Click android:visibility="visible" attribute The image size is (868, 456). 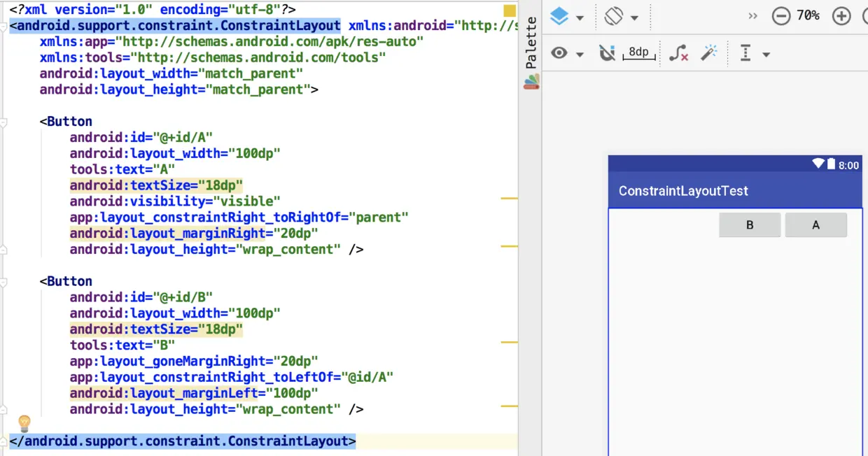pos(175,201)
